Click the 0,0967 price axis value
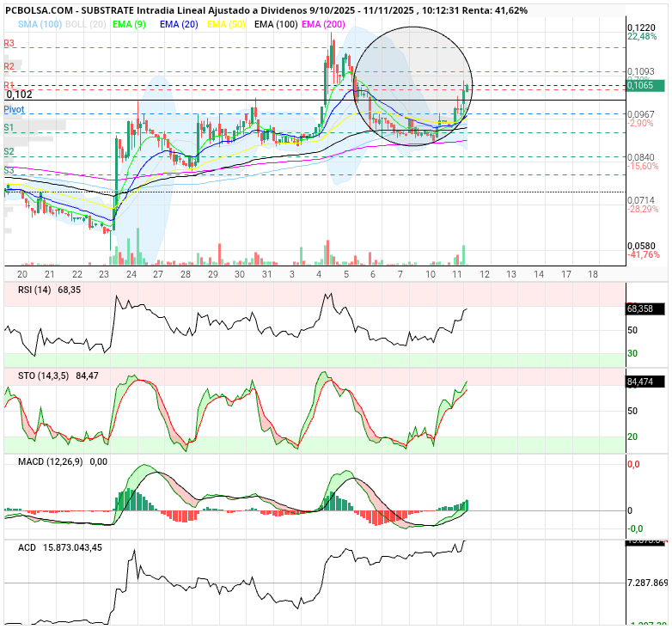This screenshot has width=672, height=629. tap(641, 114)
